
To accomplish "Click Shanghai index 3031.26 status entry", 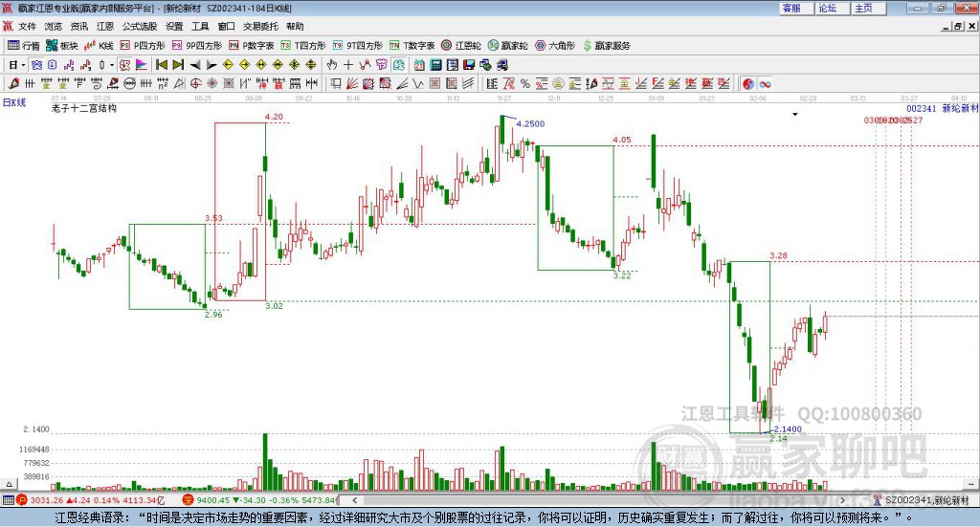I will click(91, 500).
